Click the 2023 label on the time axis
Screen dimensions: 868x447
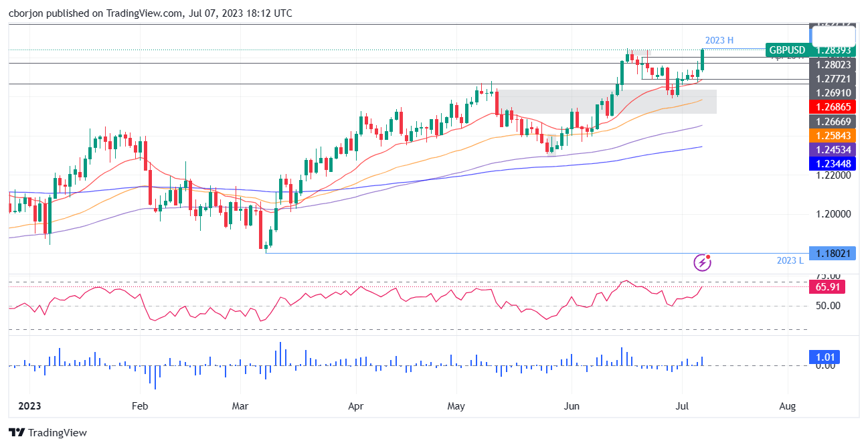coord(29,406)
